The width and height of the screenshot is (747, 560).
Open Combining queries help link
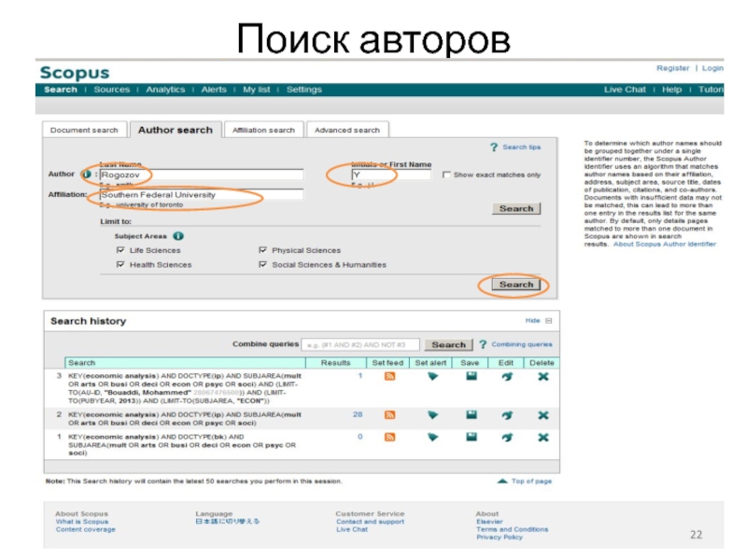[x=522, y=344]
